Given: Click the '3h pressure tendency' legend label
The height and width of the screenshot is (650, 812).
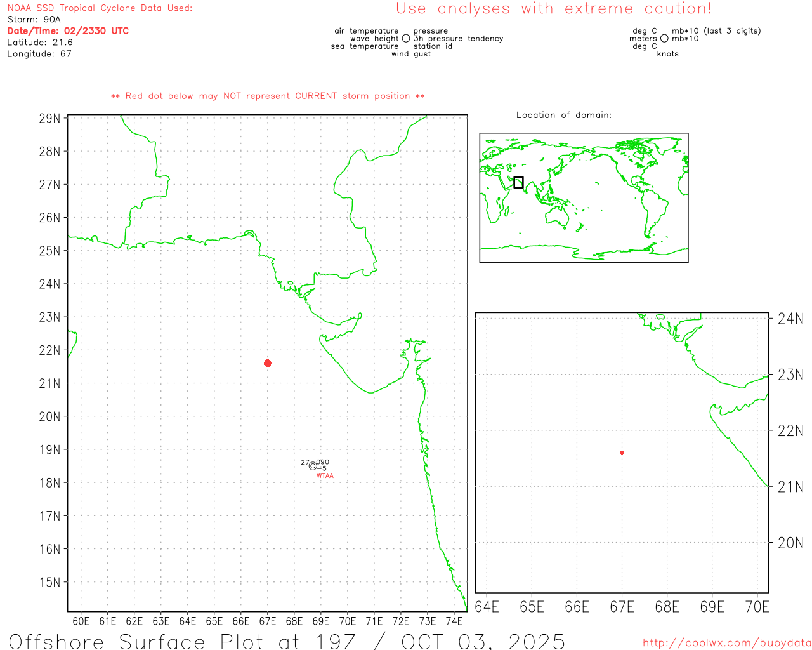Looking at the screenshot, I should 458,39.
